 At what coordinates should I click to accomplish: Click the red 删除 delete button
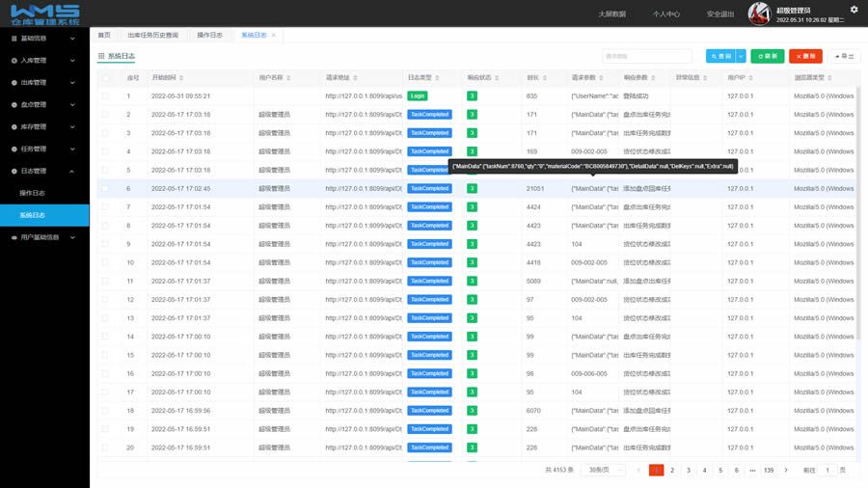[805, 56]
